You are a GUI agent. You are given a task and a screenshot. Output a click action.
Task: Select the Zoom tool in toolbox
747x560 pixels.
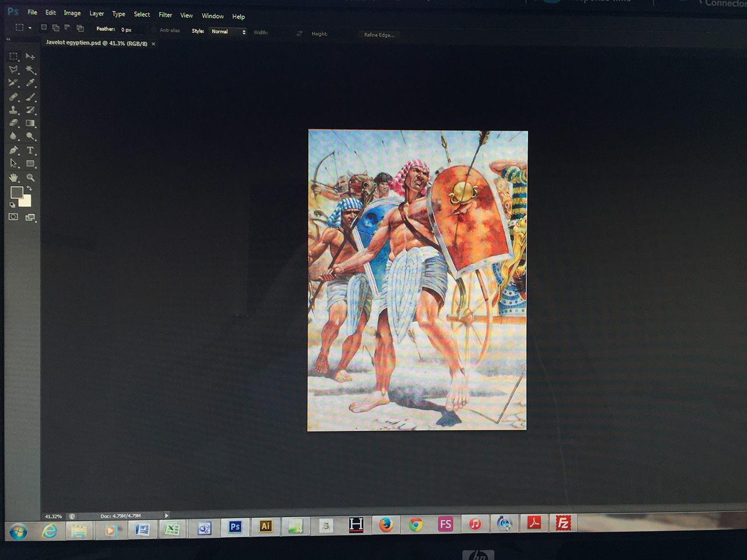click(30, 177)
